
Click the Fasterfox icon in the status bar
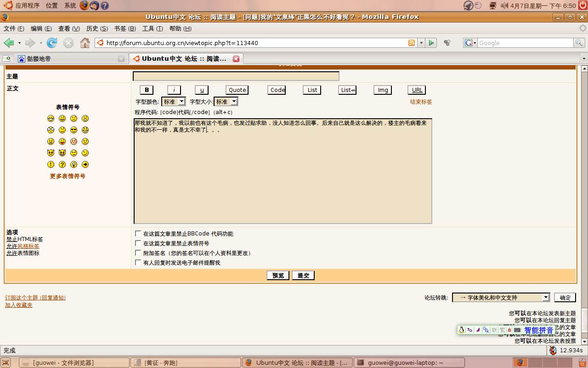(x=553, y=351)
